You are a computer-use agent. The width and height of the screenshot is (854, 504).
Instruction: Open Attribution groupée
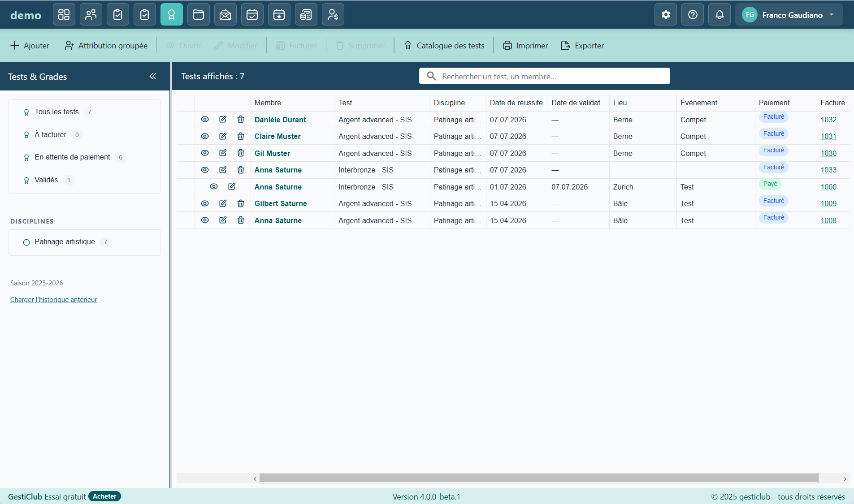pyautogui.click(x=106, y=45)
